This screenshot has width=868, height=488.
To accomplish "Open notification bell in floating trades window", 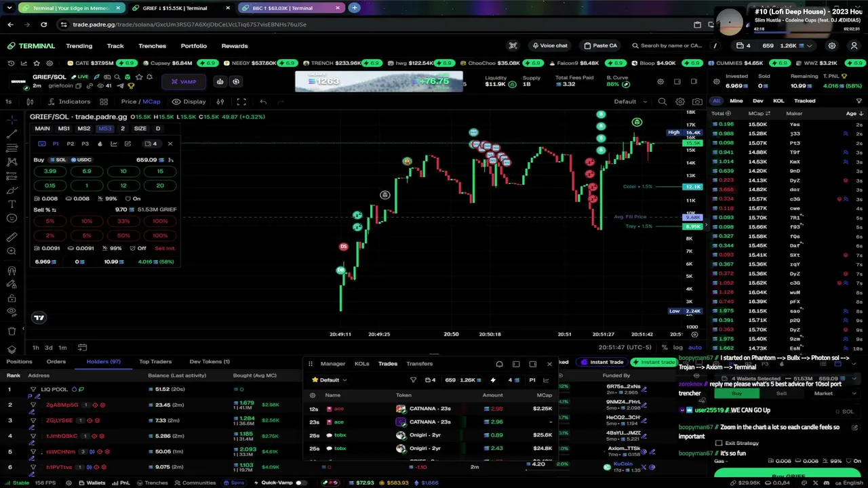I will (x=499, y=364).
